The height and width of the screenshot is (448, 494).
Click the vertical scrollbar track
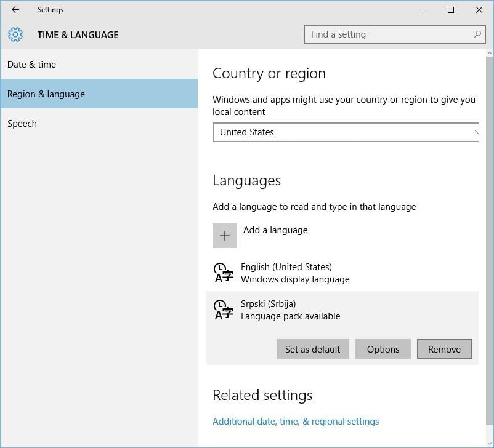pyautogui.click(x=490, y=249)
